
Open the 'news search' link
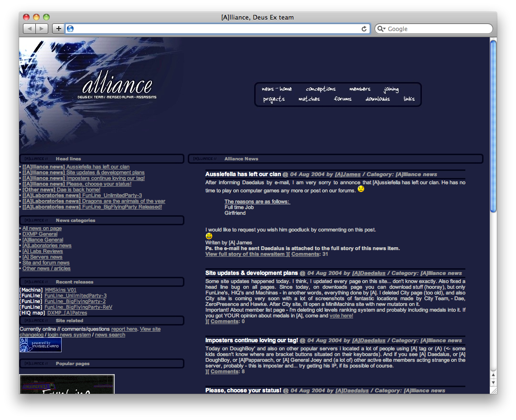[110, 335]
